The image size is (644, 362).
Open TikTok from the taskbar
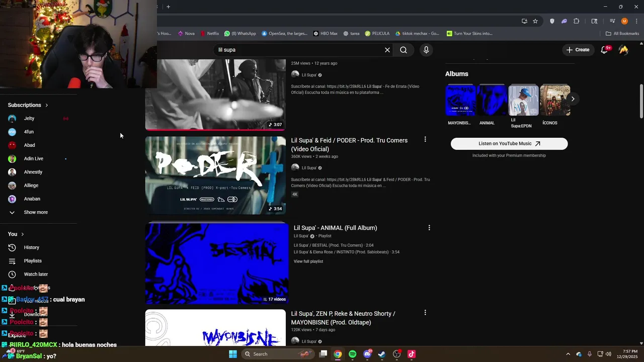(411, 354)
